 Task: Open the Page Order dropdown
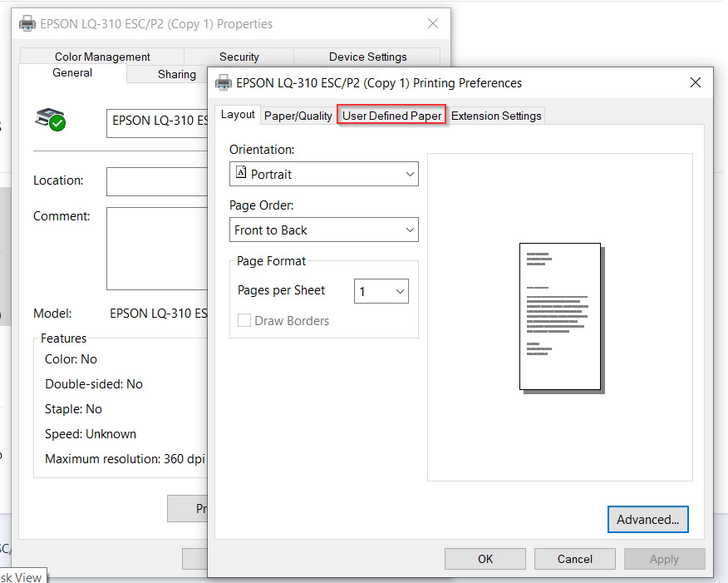[324, 230]
